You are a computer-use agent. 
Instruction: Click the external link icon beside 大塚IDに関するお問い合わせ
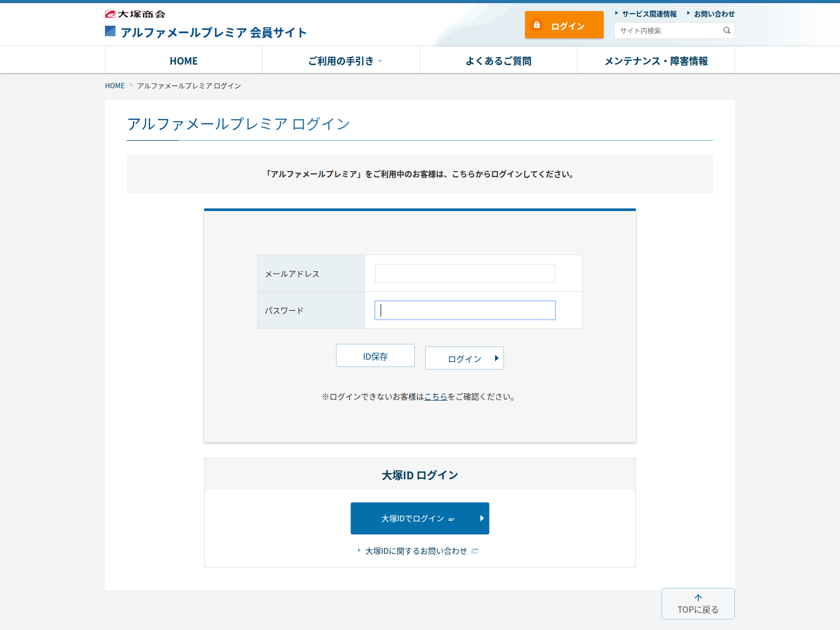point(475,551)
